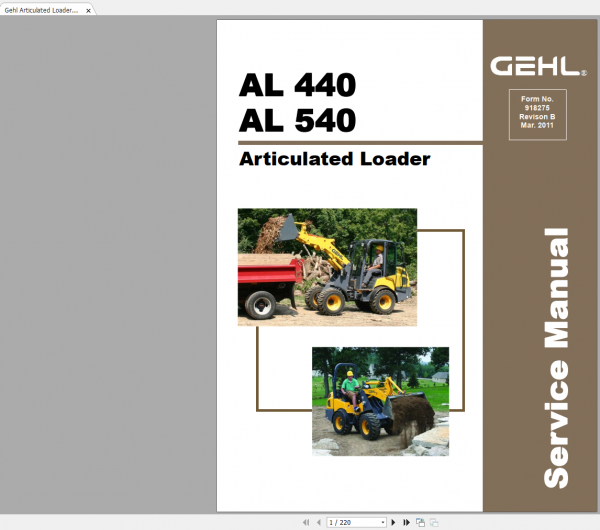Go to the first page

306,522
